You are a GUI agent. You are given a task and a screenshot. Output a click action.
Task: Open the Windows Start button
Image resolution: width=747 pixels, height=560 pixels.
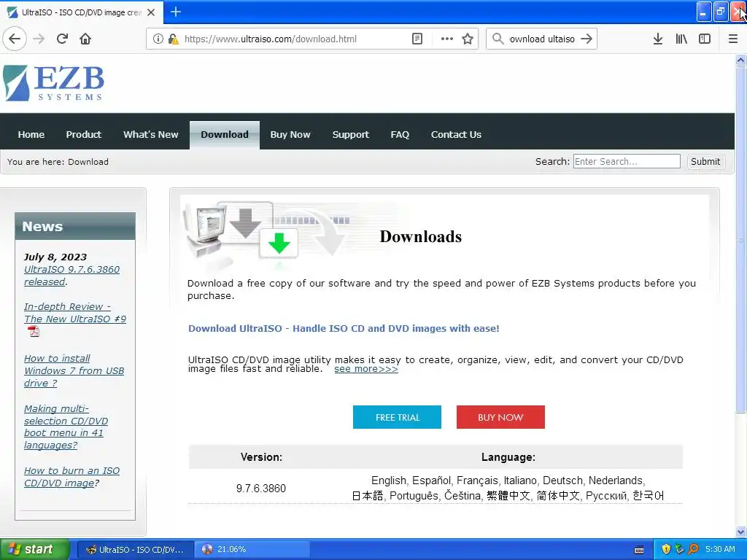[x=34, y=550]
